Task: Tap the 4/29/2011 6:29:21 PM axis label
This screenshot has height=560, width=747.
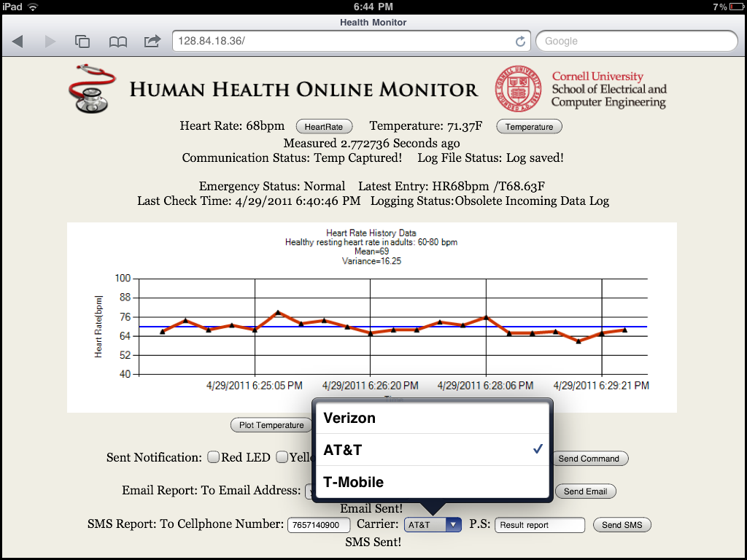Action: click(601, 385)
